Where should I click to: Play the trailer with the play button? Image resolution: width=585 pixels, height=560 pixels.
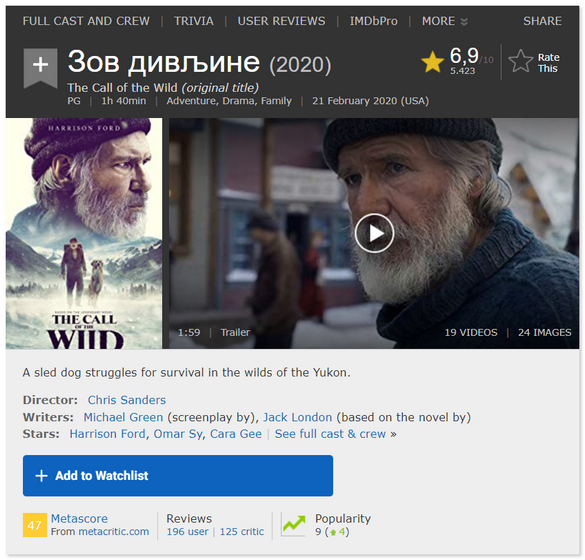tap(374, 233)
